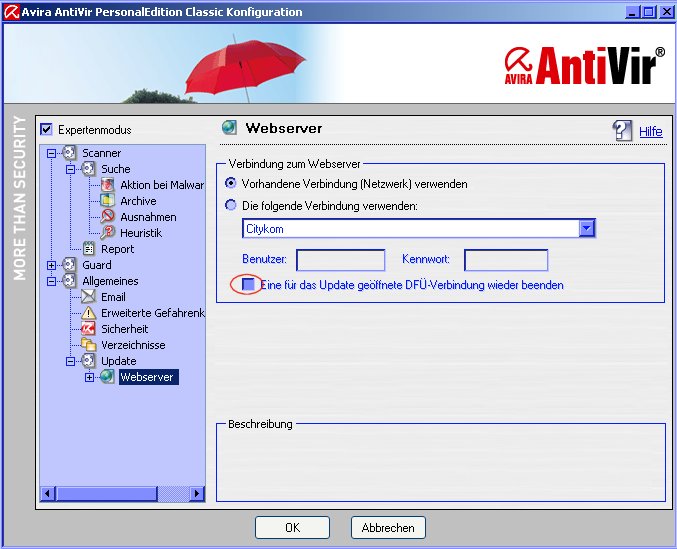Click the Scanner gear icon in tree
The height and width of the screenshot is (549, 677).
click(x=69, y=153)
